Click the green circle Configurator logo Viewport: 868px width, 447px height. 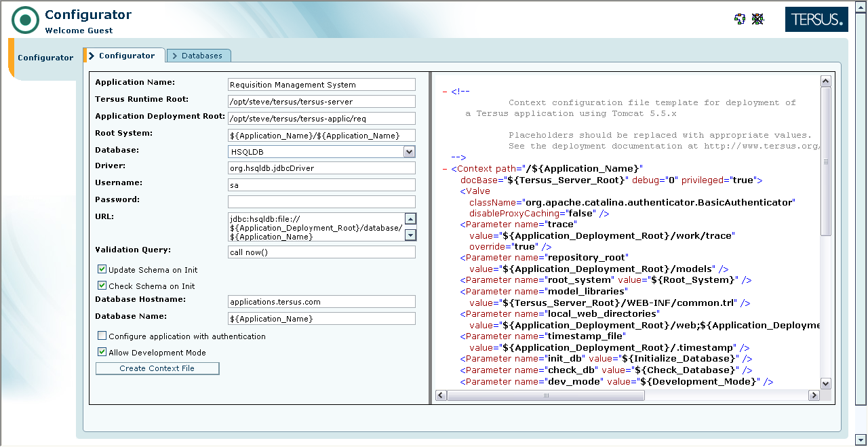pos(25,20)
